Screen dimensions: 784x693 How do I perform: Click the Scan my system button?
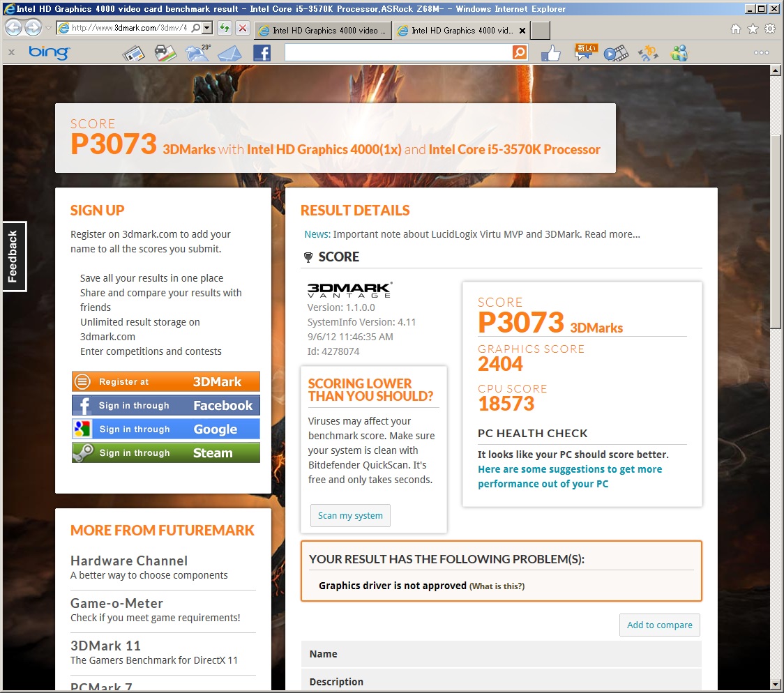pos(350,516)
